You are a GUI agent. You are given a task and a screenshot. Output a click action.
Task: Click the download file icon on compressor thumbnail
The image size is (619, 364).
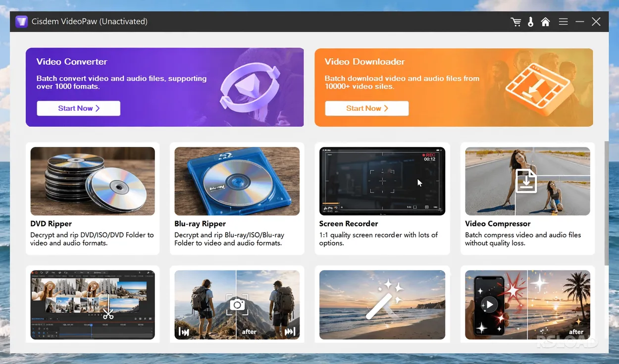point(526,181)
